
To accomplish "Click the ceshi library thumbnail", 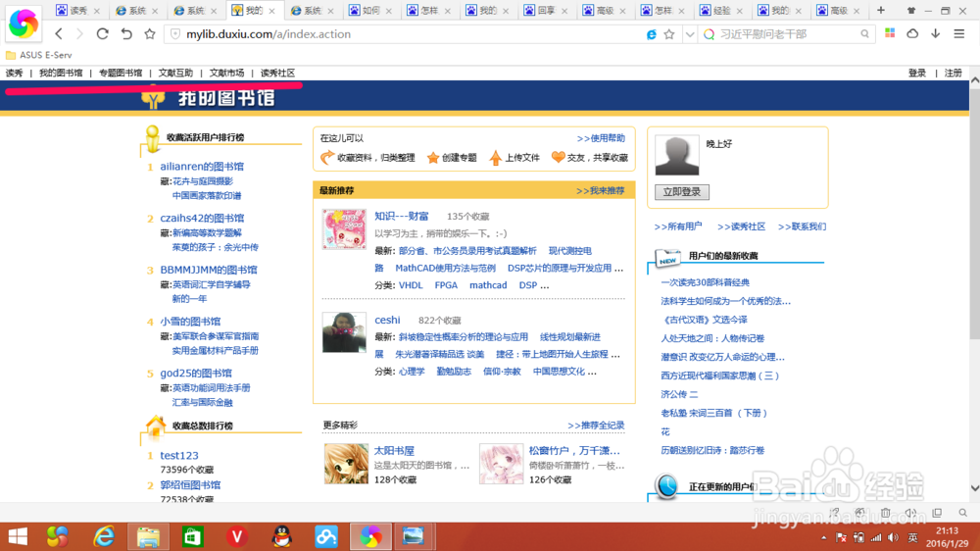I will 344,332.
